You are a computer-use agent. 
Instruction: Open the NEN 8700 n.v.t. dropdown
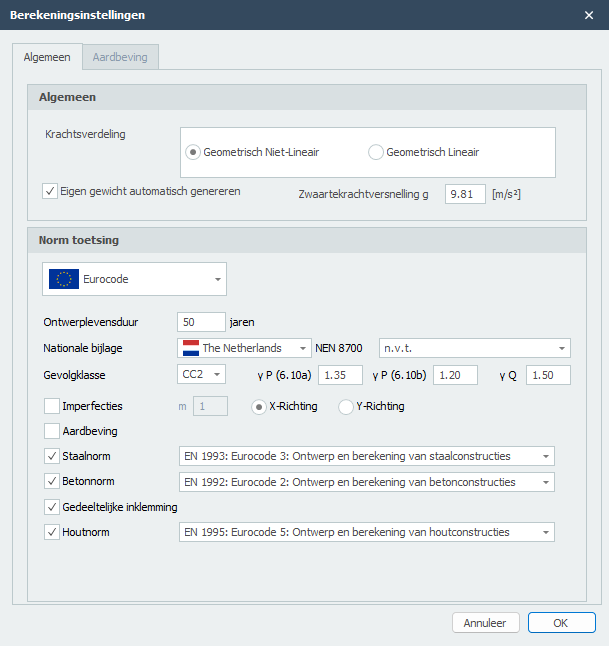coord(473,348)
